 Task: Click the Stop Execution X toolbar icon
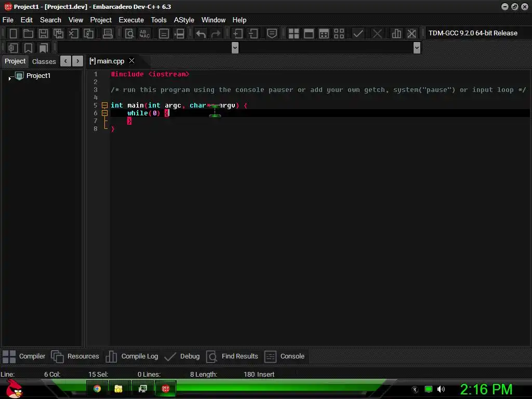point(377,33)
